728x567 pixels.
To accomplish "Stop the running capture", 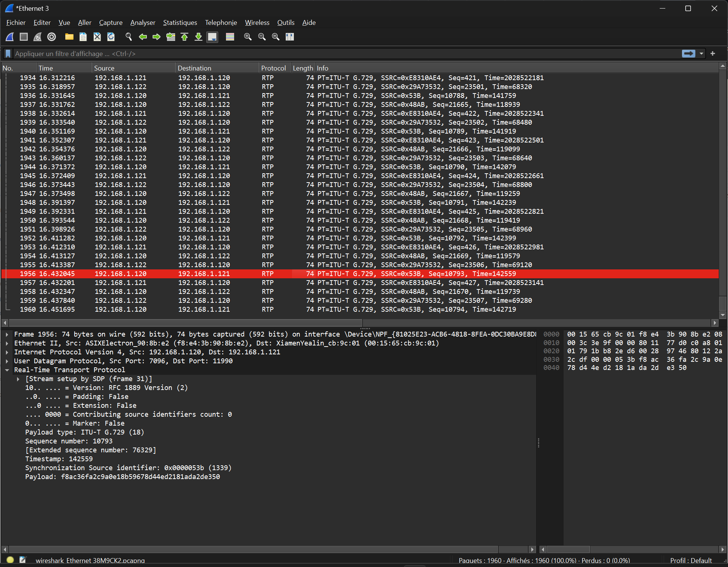I will click(x=24, y=37).
